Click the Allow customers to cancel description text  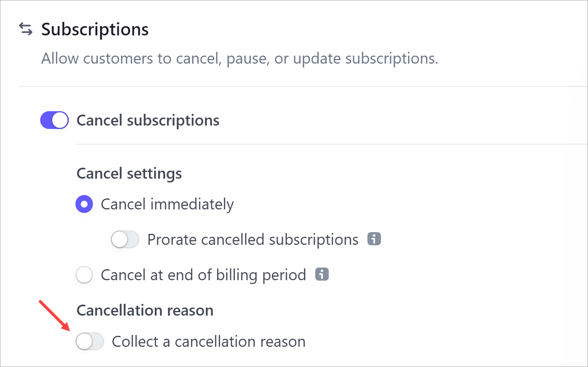(x=239, y=59)
